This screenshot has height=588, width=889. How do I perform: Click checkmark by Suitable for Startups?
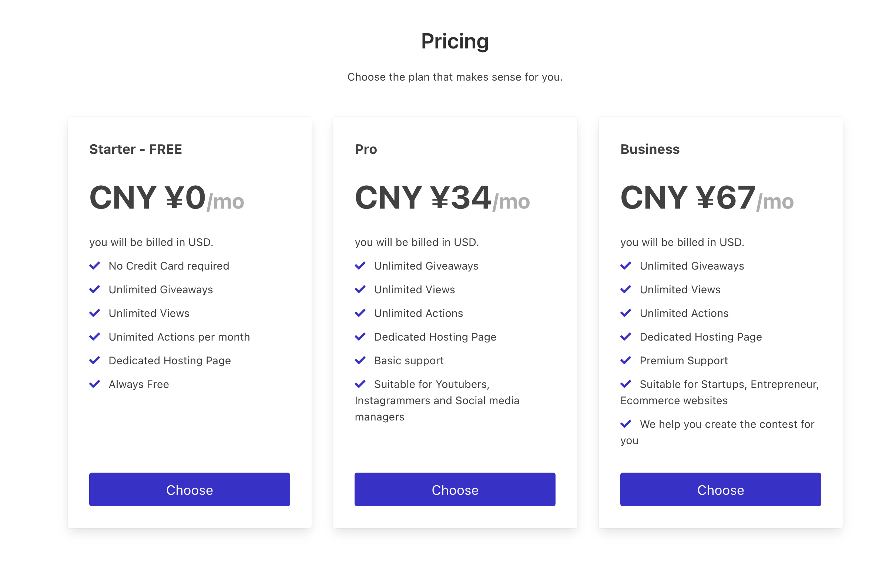(x=625, y=384)
